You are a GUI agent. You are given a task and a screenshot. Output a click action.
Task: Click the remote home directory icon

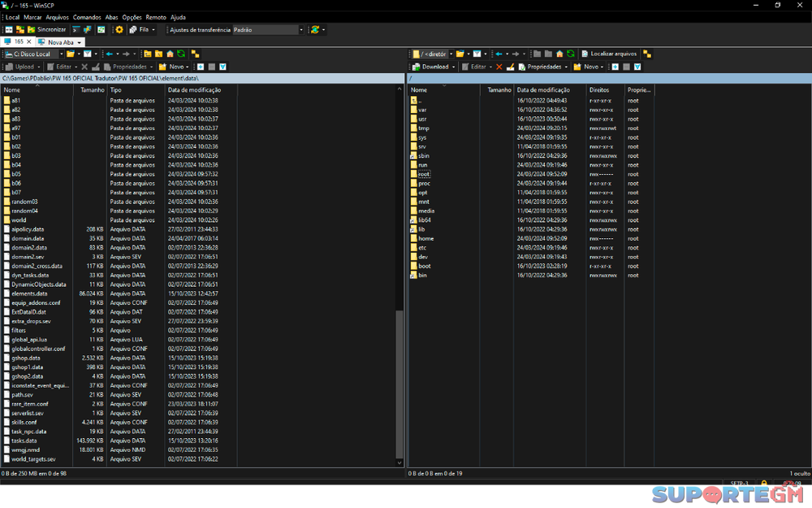pyautogui.click(x=559, y=54)
